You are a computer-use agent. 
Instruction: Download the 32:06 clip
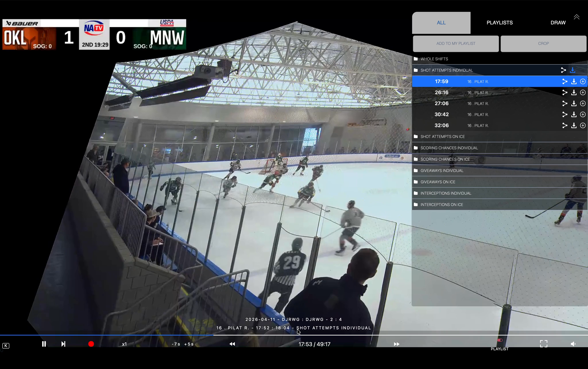(x=574, y=125)
